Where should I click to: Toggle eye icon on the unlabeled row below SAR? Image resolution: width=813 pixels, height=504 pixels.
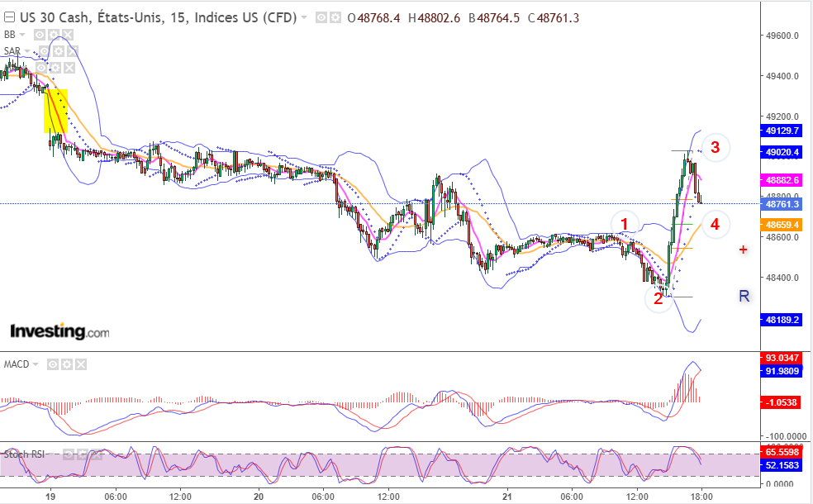[41, 68]
